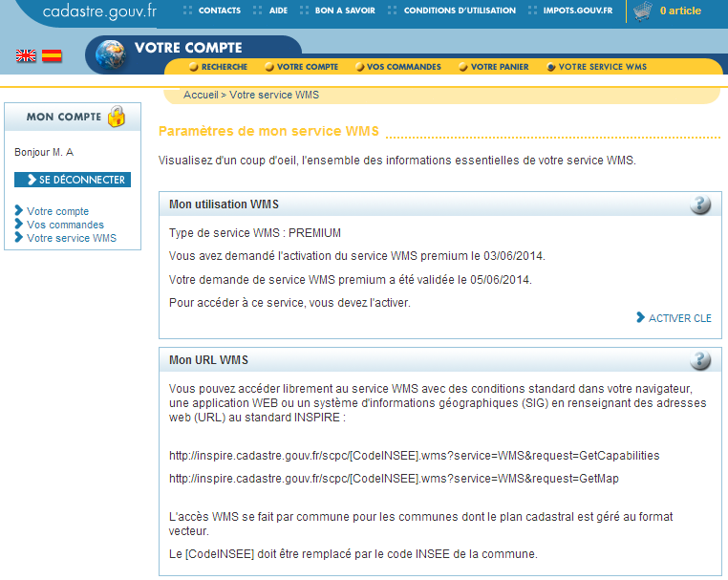This screenshot has width=728, height=580.
Task: Click the Mon URL WMS panel title
Action: (208, 360)
